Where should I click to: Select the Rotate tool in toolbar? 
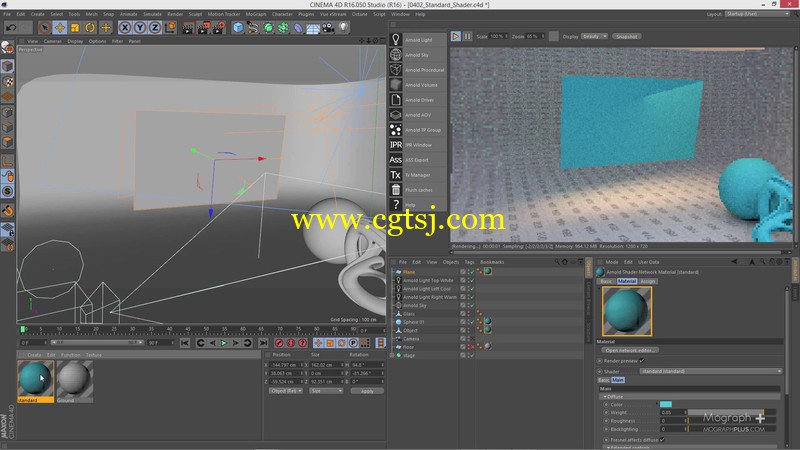click(x=90, y=28)
